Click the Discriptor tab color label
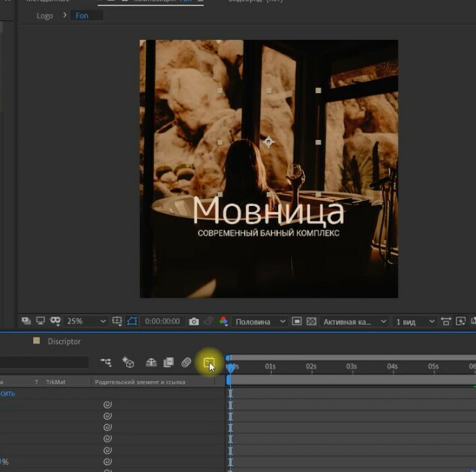Screen dimensions: 476x472 coord(37,341)
